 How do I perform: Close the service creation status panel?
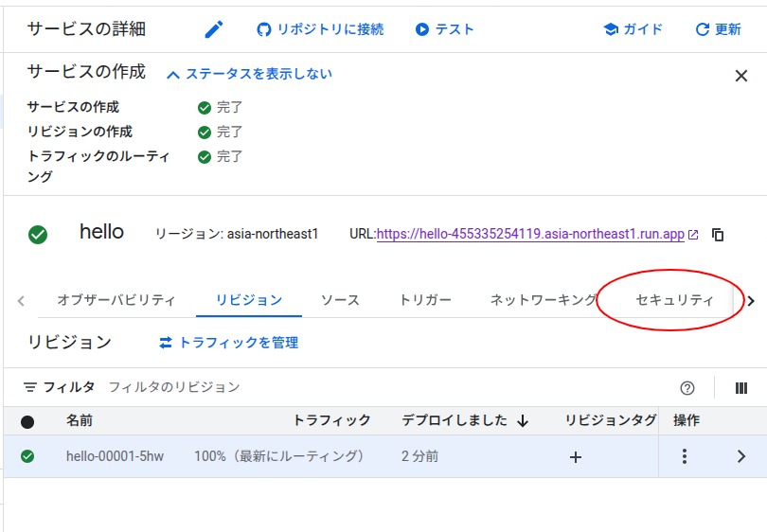click(x=741, y=77)
